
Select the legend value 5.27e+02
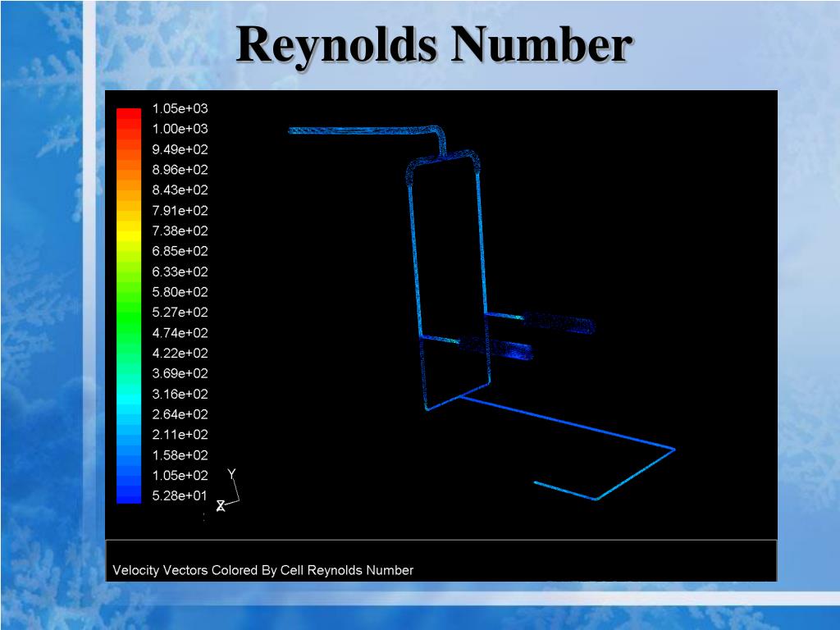tap(180, 313)
